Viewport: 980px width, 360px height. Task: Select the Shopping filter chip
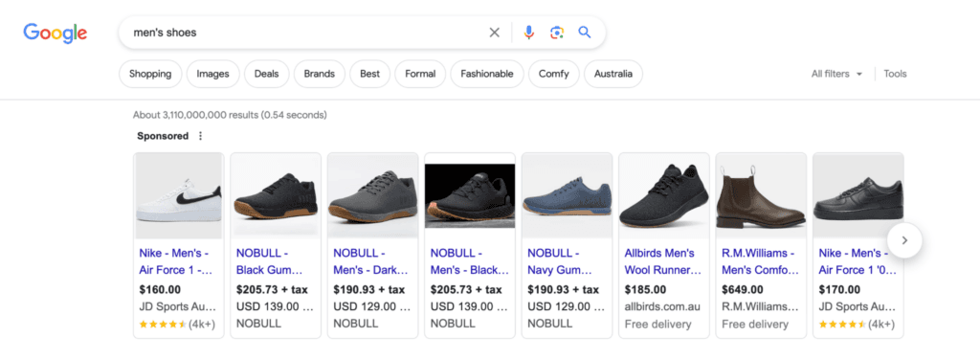[x=150, y=74]
